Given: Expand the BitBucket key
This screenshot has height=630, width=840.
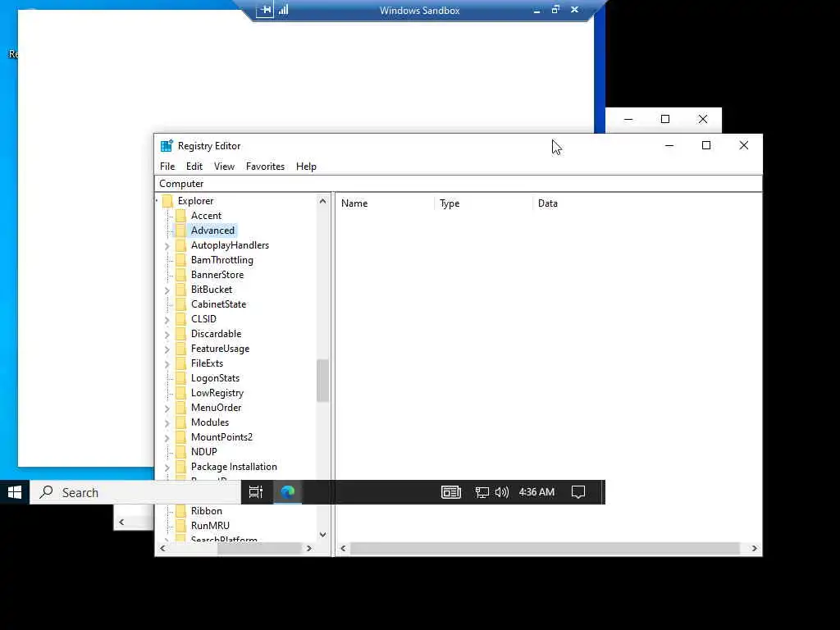Looking at the screenshot, I should click(167, 290).
